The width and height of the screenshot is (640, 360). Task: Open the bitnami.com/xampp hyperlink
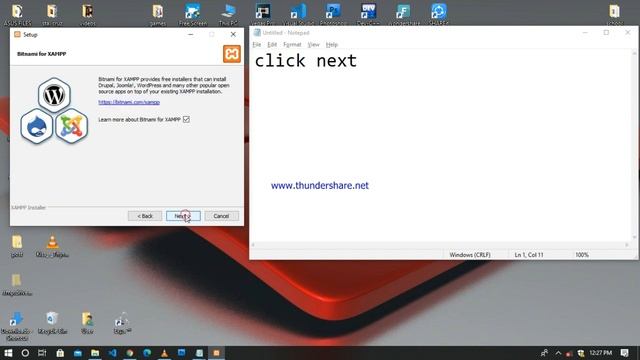(129, 102)
